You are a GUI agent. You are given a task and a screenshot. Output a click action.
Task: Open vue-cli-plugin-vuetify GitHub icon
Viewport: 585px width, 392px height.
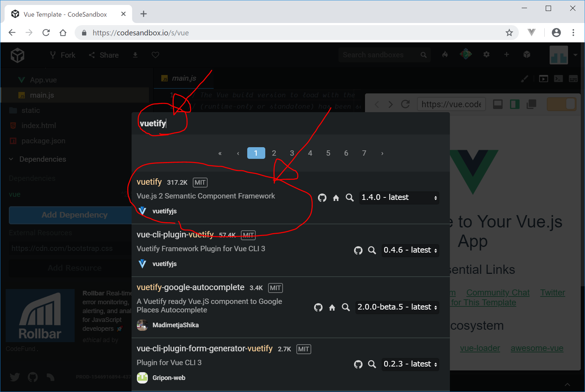[358, 250]
